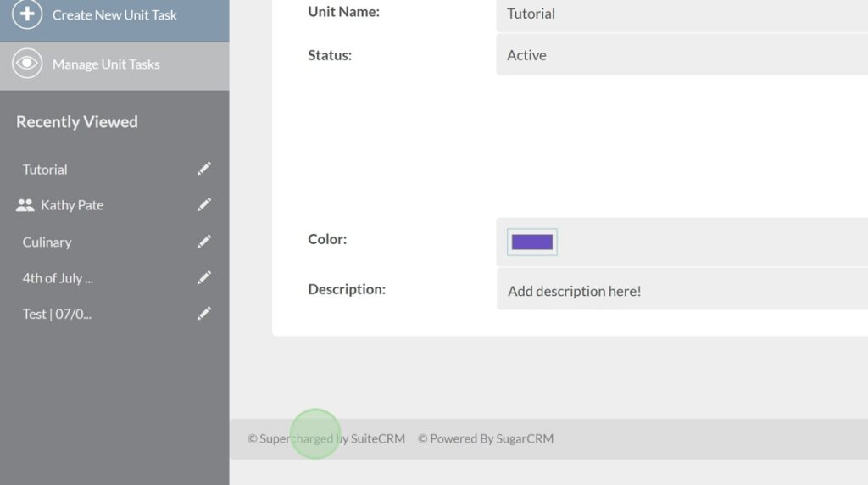The image size is (868, 485).
Task: Edit Kathy Pate using its pencil icon
Action: (204, 205)
